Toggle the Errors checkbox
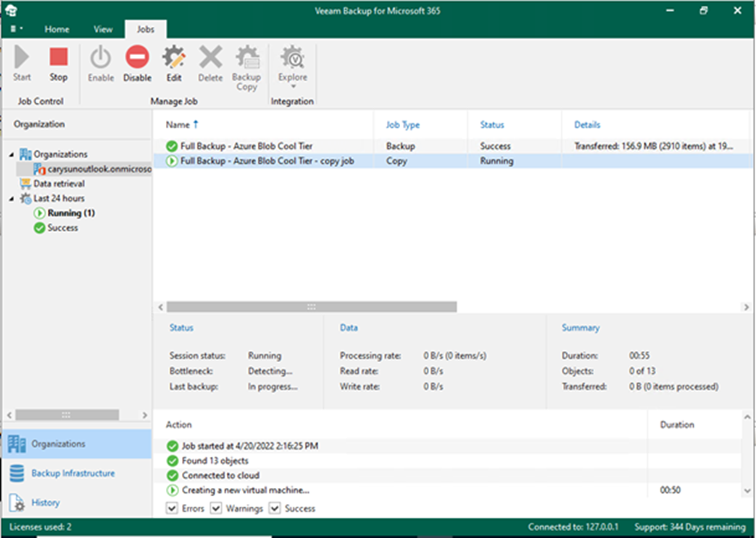Image resolution: width=756 pixels, height=538 pixels. pyautogui.click(x=172, y=508)
